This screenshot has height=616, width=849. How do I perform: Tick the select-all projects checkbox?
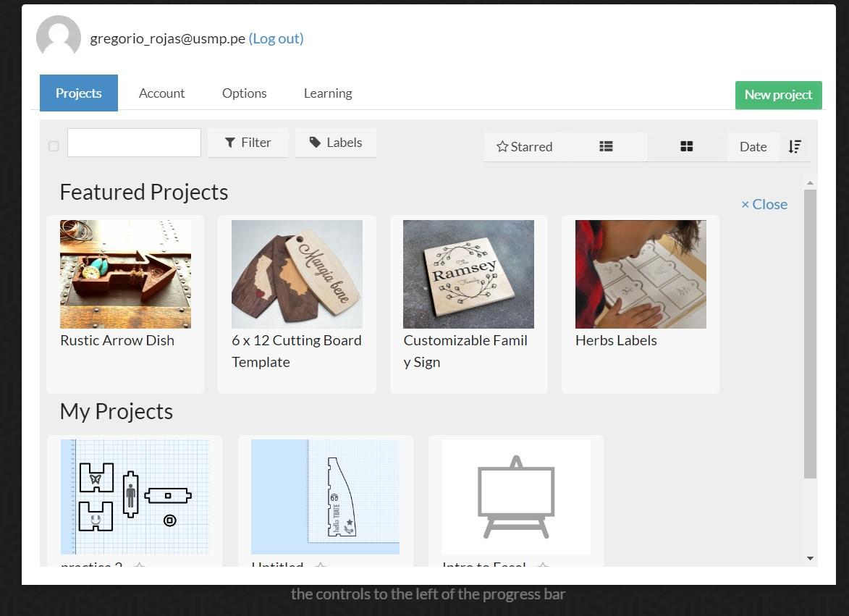[x=54, y=146]
